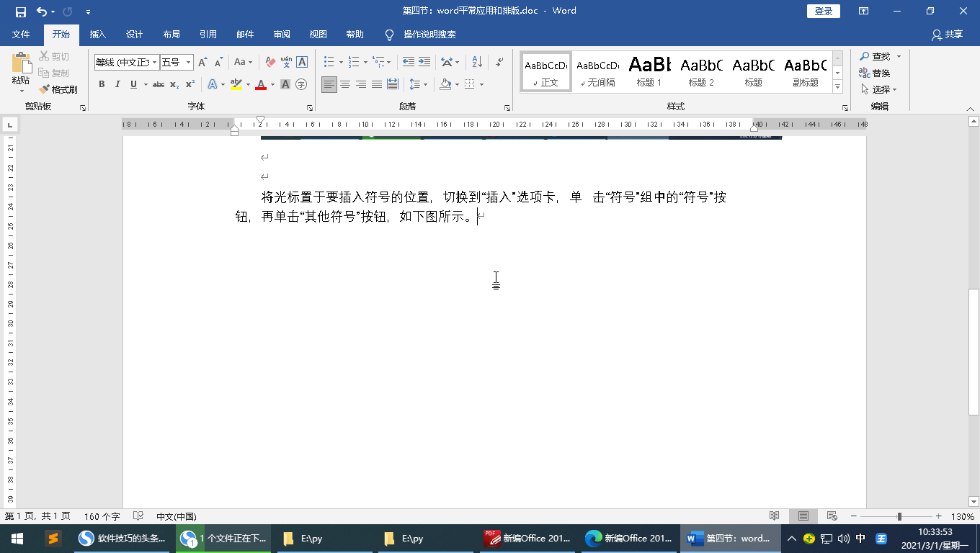The height and width of the screenshot is (553, 980).
Task: Toggle underline formatting
Action: point(133,84)
